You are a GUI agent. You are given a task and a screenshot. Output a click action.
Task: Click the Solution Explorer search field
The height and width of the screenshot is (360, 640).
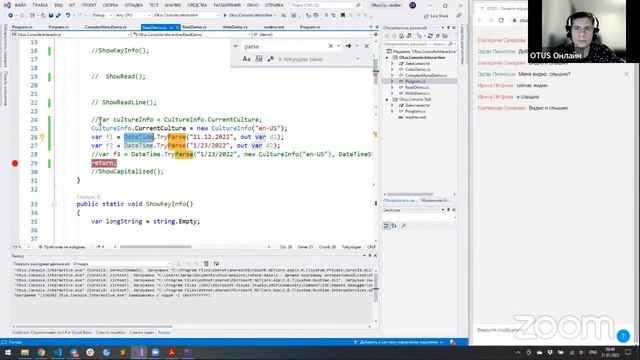click(420, 44)
